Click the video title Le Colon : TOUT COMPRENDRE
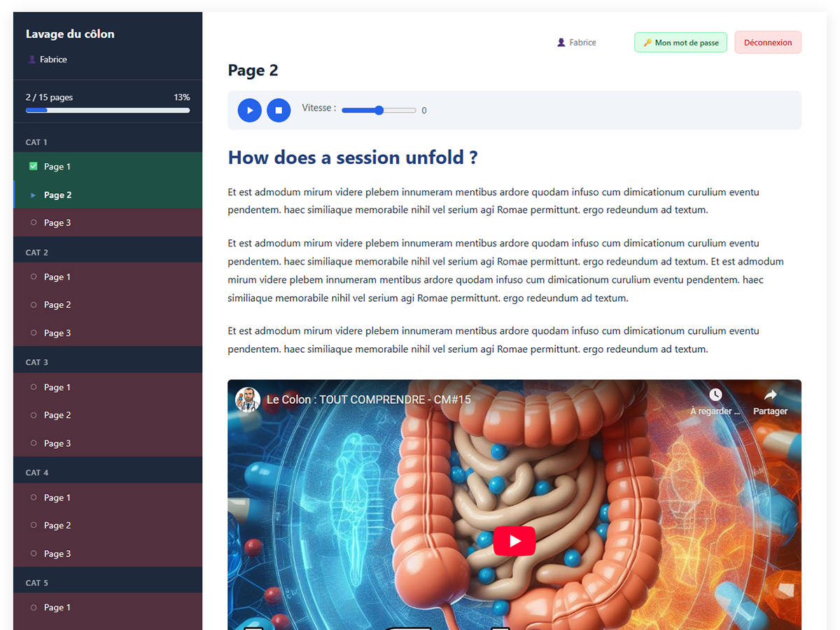 pos(368,400)
